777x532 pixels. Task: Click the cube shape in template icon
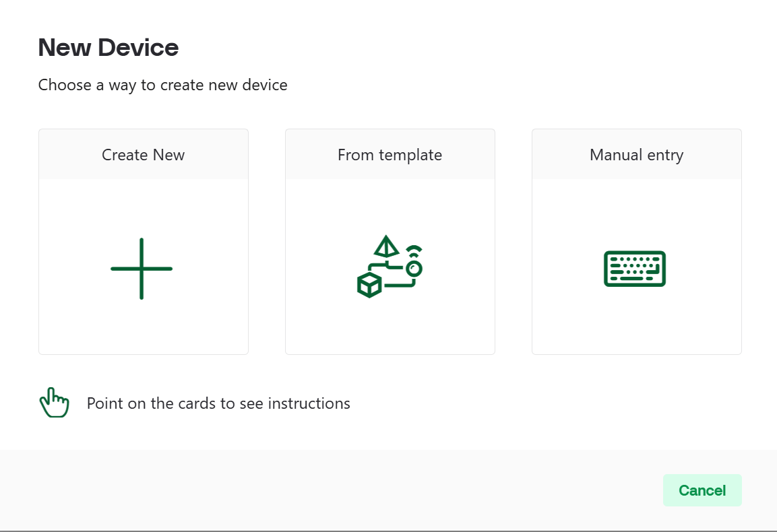pos(369,286)
